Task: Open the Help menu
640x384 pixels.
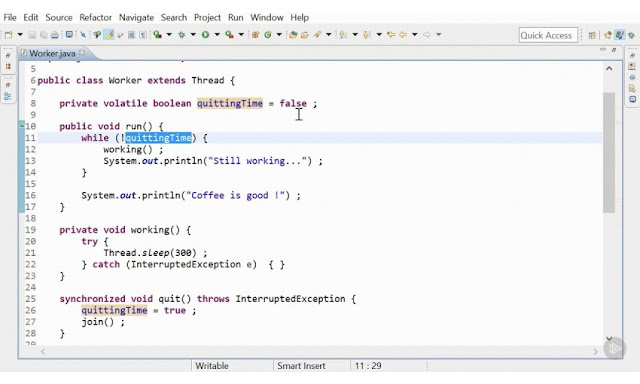Action: pyautogui.click(x=300, y=18)
